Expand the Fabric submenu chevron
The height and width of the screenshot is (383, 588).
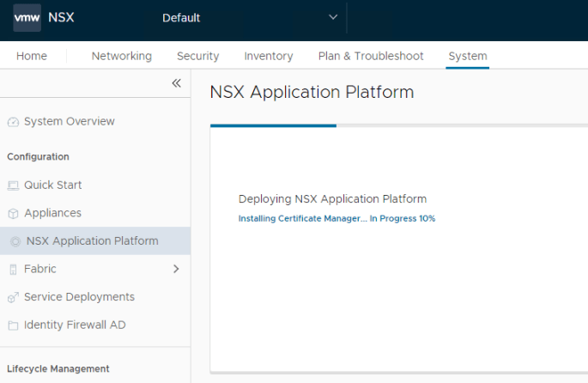tap(176, 269)
